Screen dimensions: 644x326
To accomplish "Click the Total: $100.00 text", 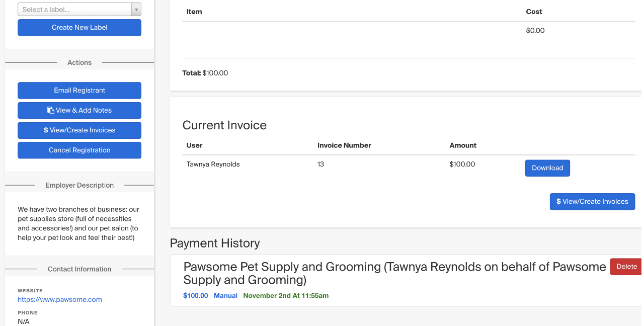I will coord(205,73).
